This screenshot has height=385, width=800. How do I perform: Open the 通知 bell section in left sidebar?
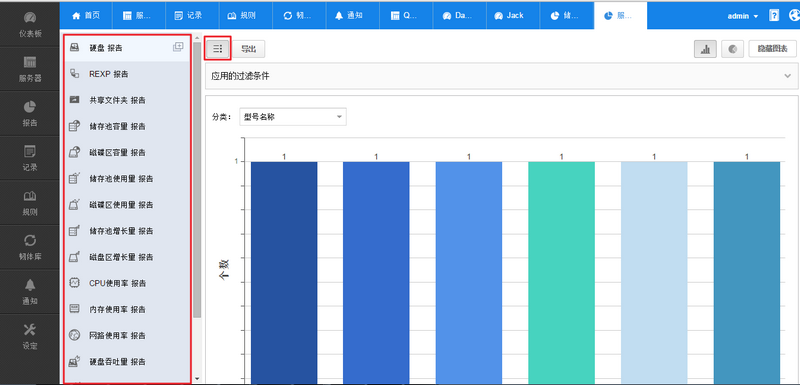(x=30, y=292)
